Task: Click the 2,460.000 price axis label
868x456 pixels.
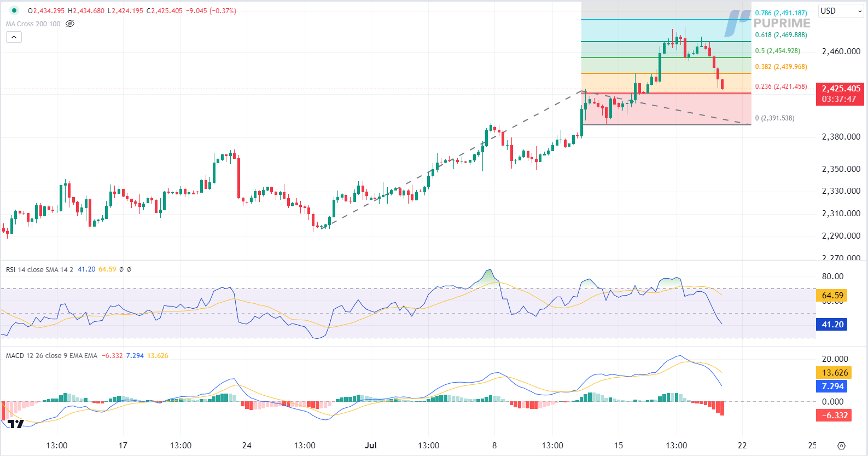Action: [x=841, y=51]
